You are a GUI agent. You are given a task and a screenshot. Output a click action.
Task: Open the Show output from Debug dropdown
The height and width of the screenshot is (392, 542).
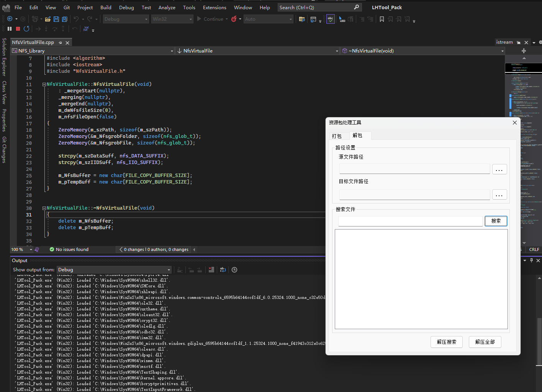click(x=114, y=270)
